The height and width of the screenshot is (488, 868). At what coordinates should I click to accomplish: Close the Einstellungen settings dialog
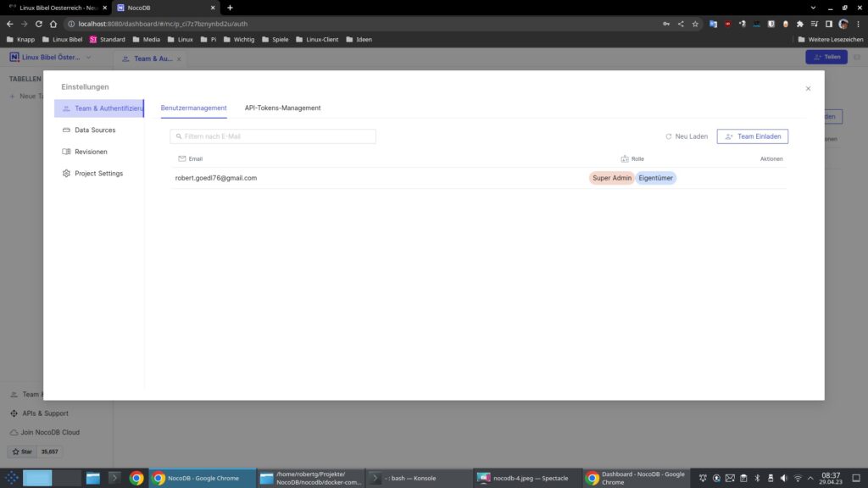coord(808,88)
